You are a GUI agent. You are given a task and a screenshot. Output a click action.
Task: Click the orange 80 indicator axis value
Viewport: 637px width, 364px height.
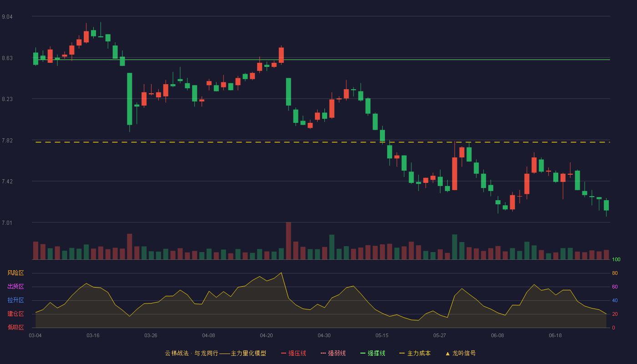click(615, 273)
